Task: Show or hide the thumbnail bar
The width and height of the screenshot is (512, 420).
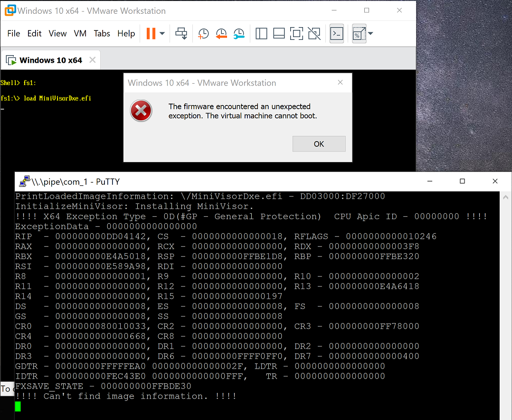Action: click(x=279, y=33)
